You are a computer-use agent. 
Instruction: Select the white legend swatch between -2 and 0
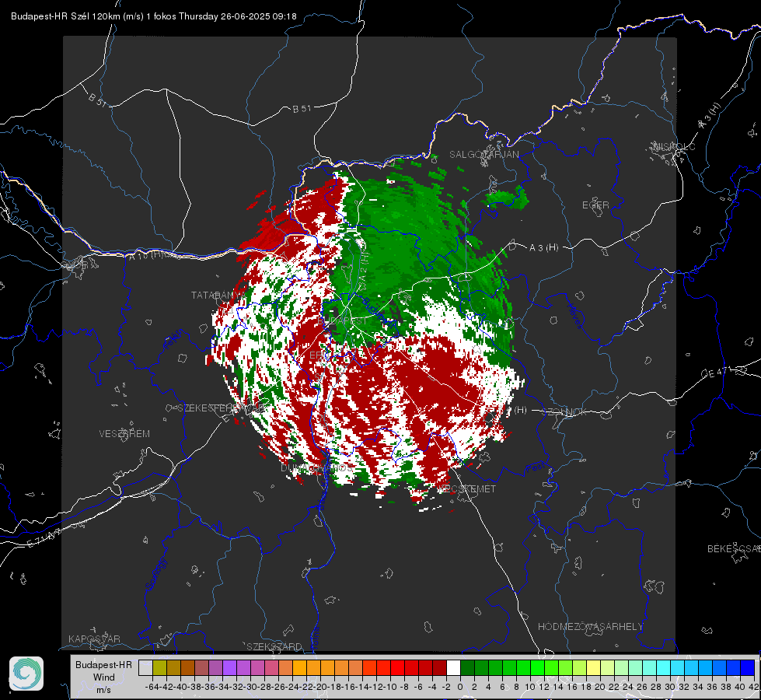tap(453, 668)
